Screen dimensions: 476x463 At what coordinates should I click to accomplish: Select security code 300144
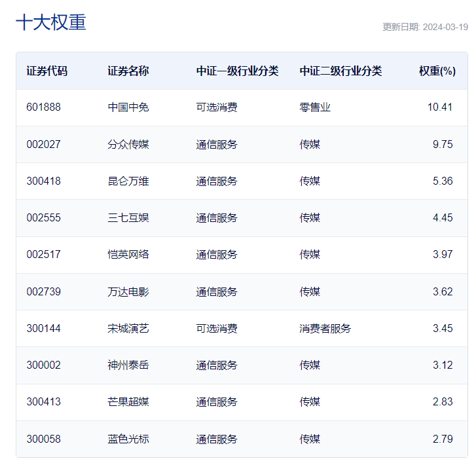point(43,329)
